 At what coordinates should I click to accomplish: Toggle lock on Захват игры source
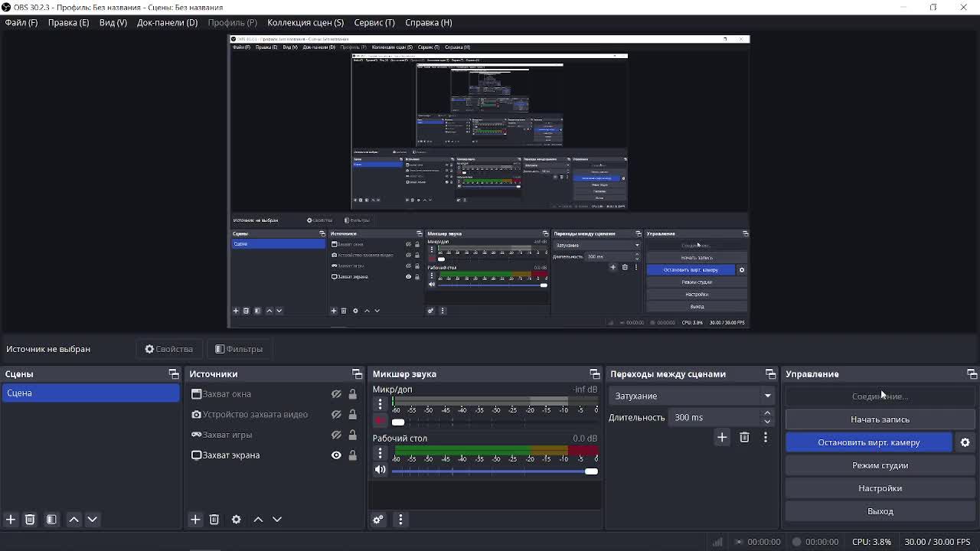pyautogui.click(x=352, y=435)
